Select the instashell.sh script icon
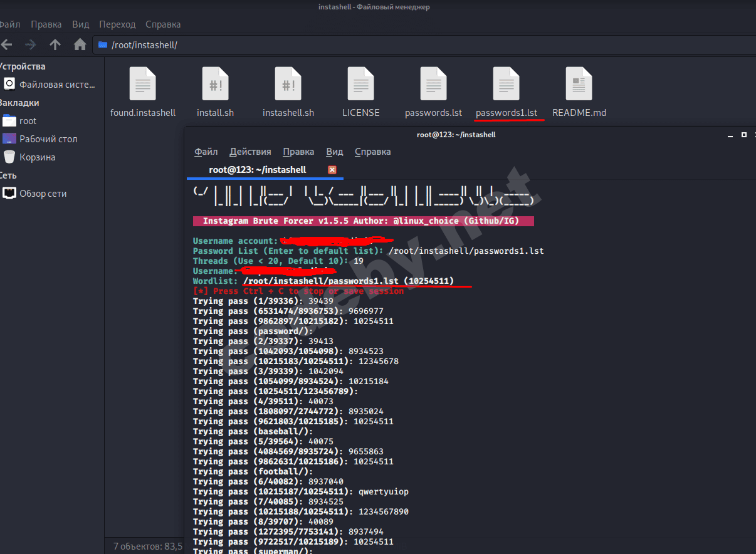756x554 pixels. [288, 83]
